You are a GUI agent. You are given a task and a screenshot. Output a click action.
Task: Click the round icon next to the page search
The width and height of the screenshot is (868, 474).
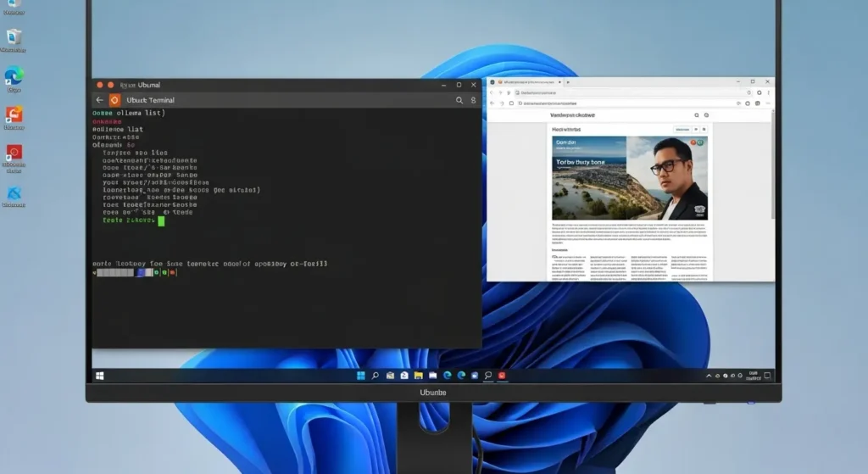tap(706, 115)
